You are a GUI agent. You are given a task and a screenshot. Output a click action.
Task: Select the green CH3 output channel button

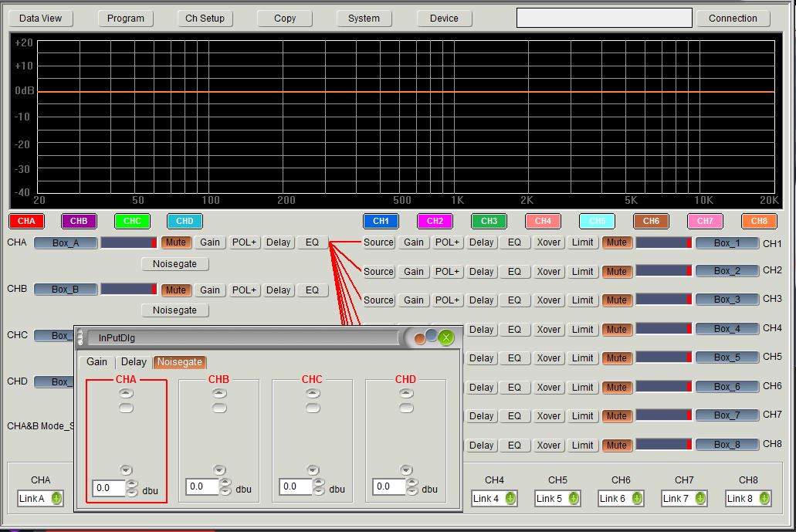tap(489, 221)
